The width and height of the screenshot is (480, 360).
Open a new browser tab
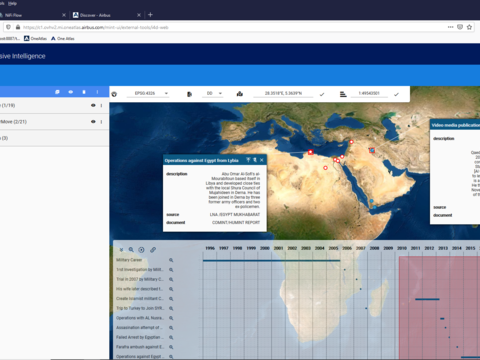click(150, 15)
